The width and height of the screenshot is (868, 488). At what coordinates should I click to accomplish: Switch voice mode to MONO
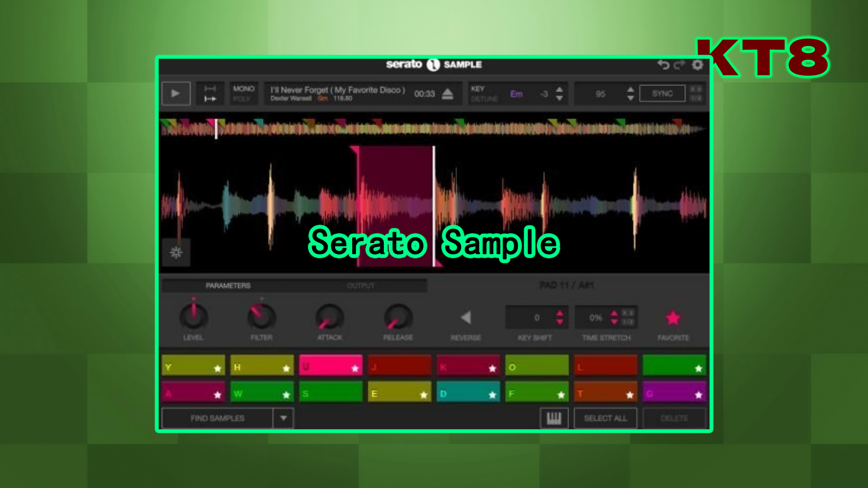[x=244, y=89]
